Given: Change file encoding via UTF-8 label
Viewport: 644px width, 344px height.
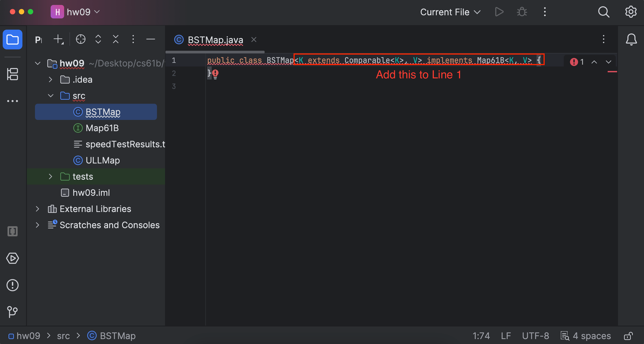Looking at the screenshot, I should tap(535, 336).
